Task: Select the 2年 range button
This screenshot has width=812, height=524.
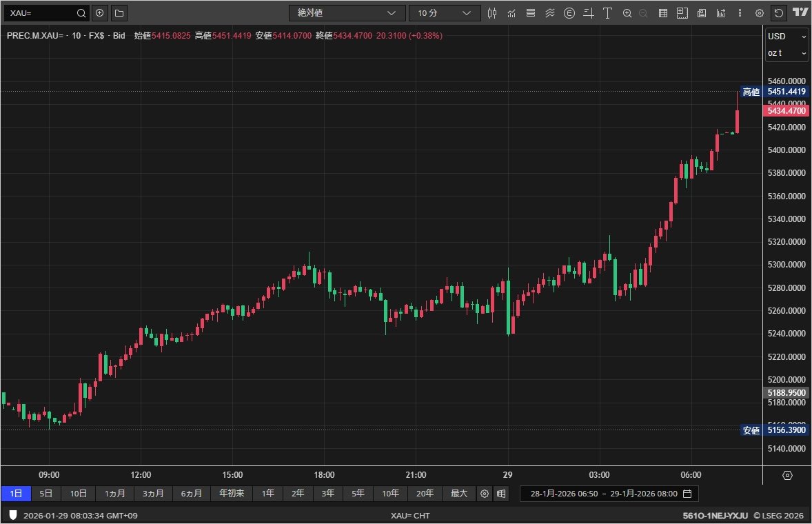Action: (298, 494)
